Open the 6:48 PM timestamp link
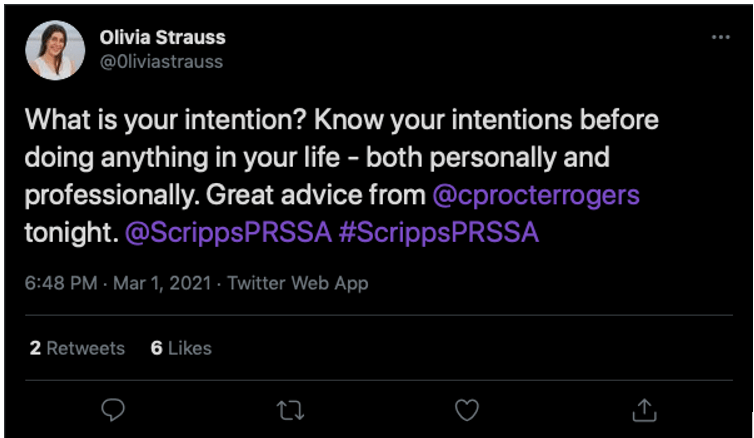 [59, 283]
